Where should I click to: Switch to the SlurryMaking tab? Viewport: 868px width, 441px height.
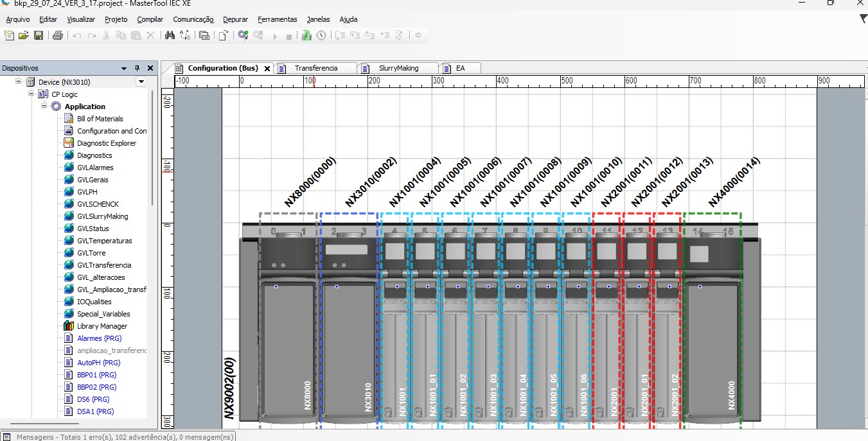(x=398, y=68)
